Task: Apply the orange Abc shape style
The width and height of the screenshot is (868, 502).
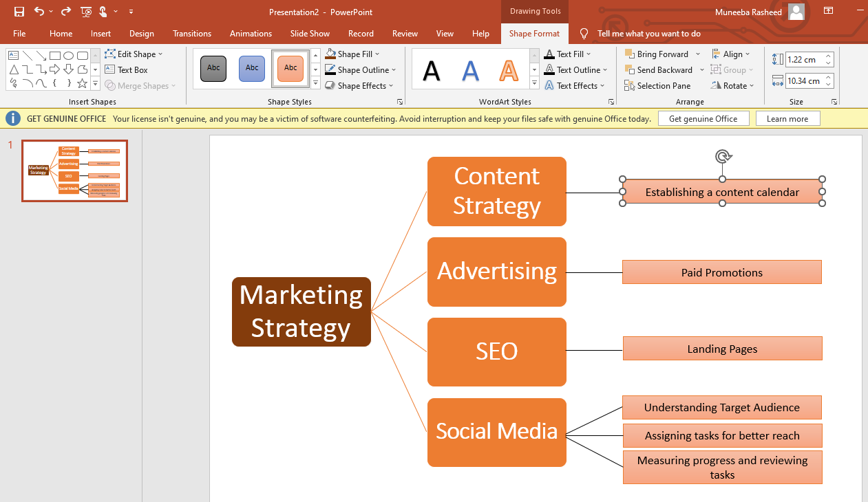Action: [290, 68]
